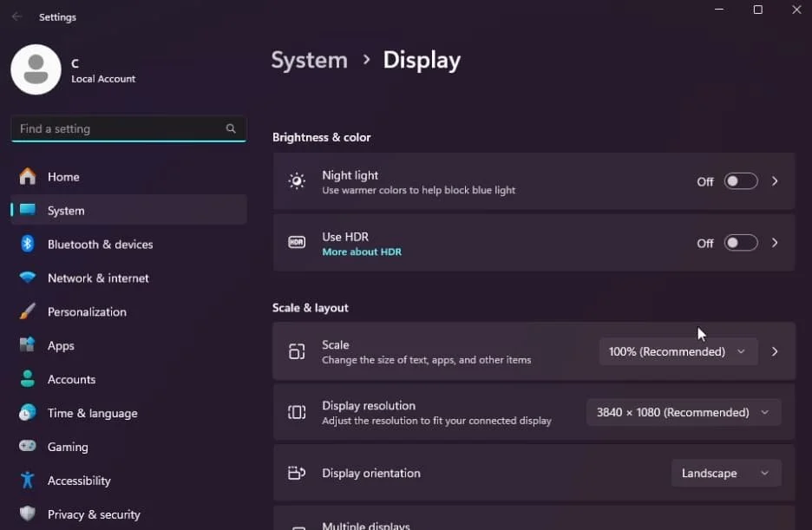The width and height of the screenshot is (812, 530).
Task: Click the search magnifier icon
Action: (231, 128)
